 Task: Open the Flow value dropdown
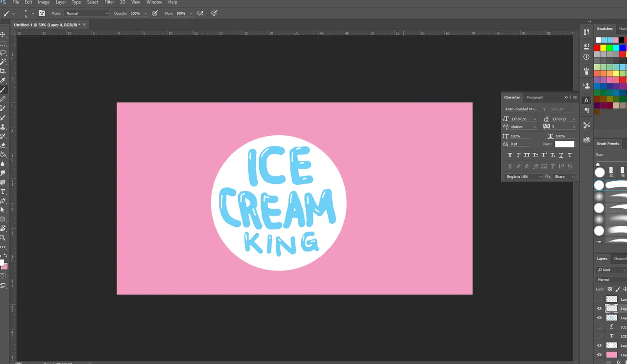191,13
